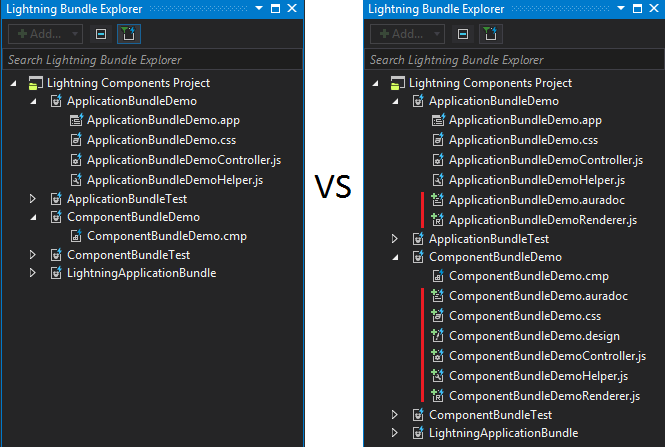Expand ApplicationBundleTest node in right panel
This screenshot has width=665, height=447.
[x=395, y=239]
